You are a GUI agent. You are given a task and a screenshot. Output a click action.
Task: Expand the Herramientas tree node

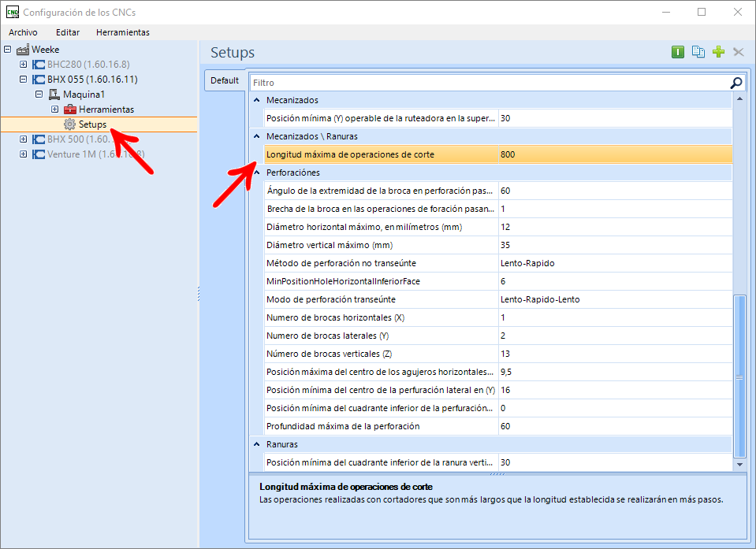tap(55, 109)
